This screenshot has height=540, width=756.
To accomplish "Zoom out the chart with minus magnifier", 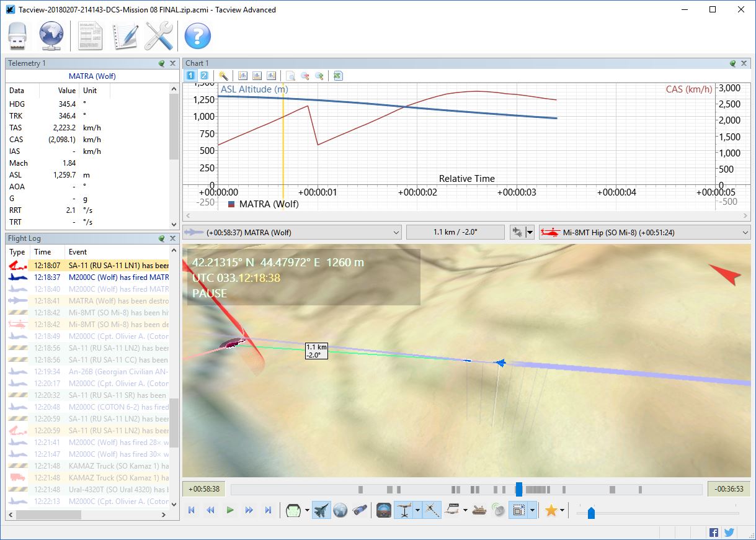I will (305, 76).
